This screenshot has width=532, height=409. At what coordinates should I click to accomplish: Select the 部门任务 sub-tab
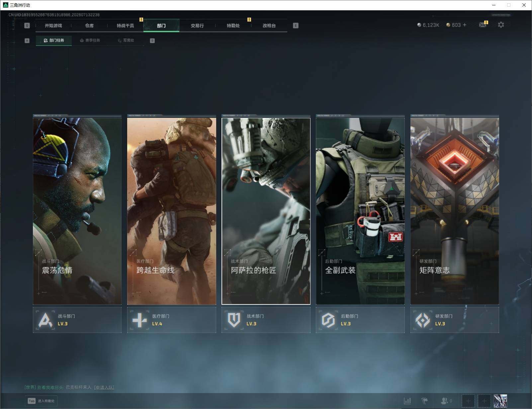(54, 41)
